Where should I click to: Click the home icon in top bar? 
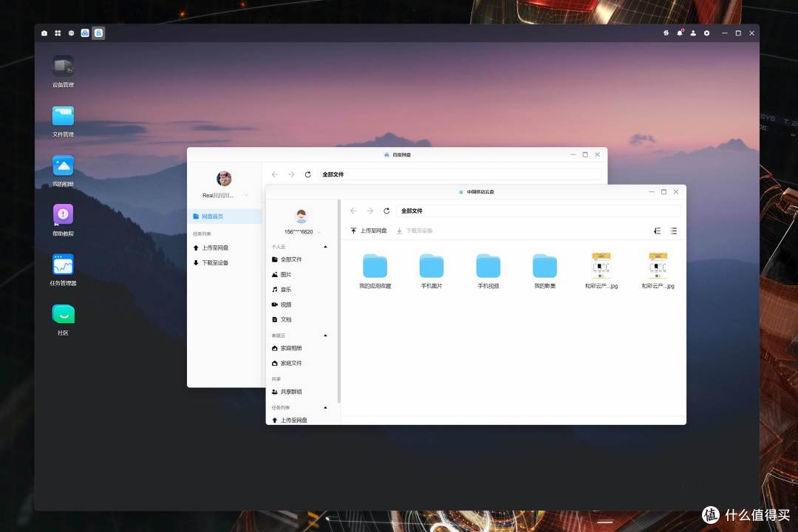point(44,33)
